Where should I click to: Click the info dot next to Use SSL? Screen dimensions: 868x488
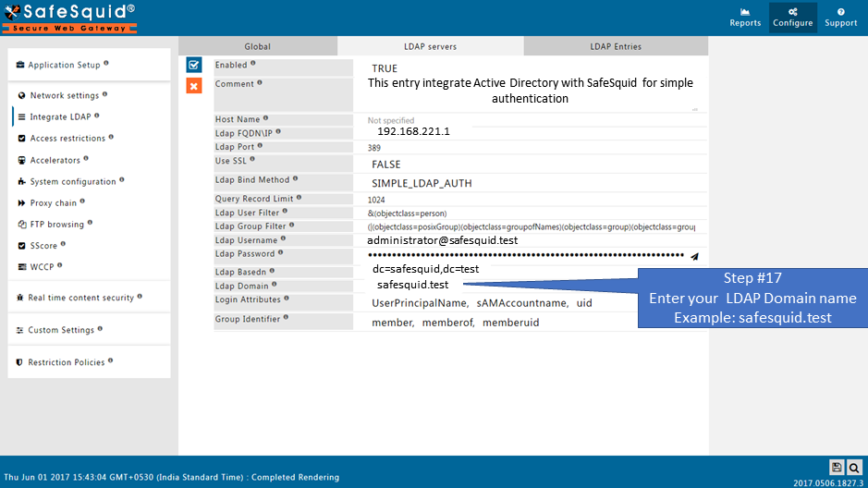coord(251,159)
